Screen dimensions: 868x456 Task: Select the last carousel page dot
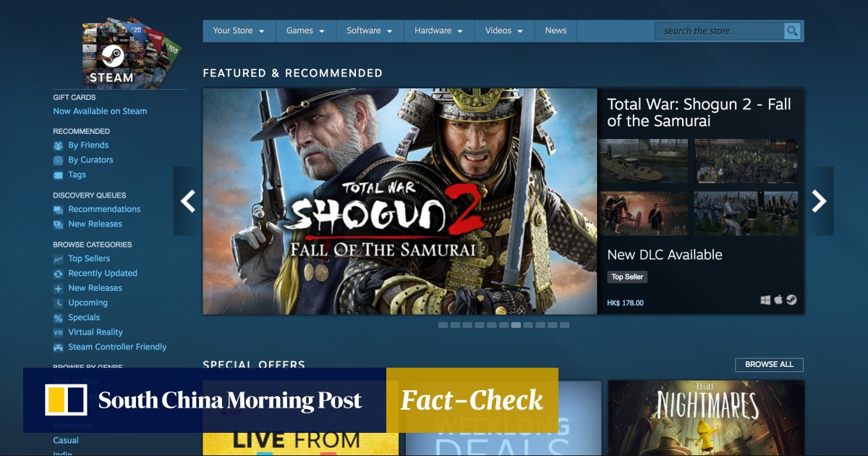coord(565,325)
